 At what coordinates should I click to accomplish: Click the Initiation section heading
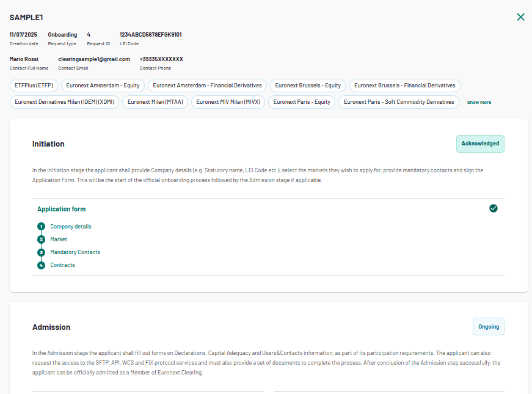(x=48, y=144)
